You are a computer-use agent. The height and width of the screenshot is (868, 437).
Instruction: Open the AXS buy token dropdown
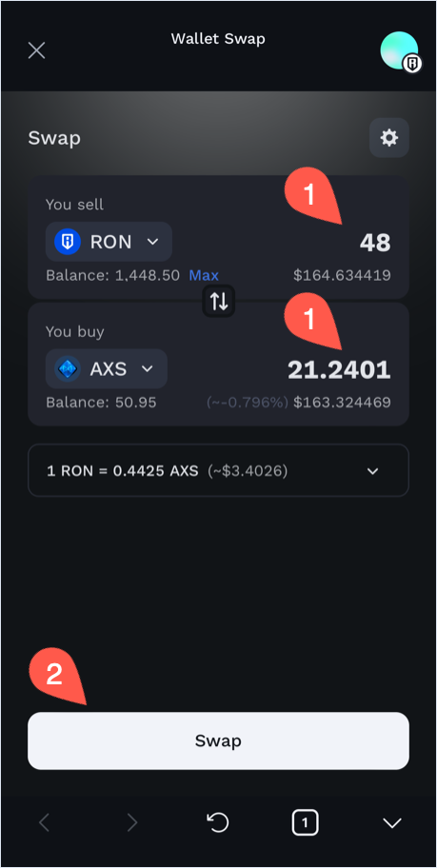pos(107,368)
